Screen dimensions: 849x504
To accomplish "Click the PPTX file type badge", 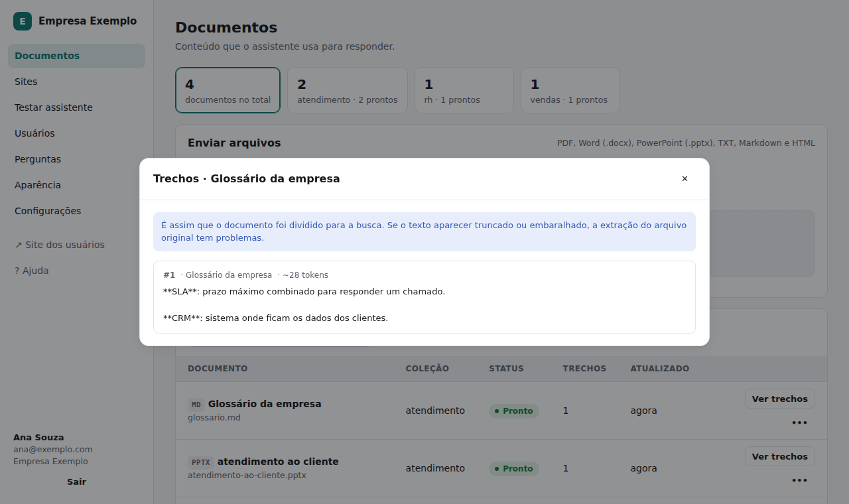I will (200, 462).
